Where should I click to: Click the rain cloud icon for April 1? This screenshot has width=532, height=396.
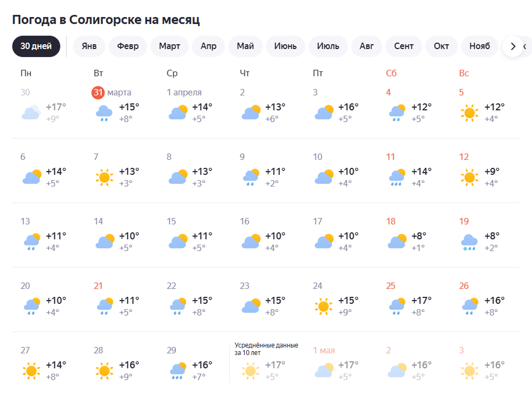[x=177, y=112]
